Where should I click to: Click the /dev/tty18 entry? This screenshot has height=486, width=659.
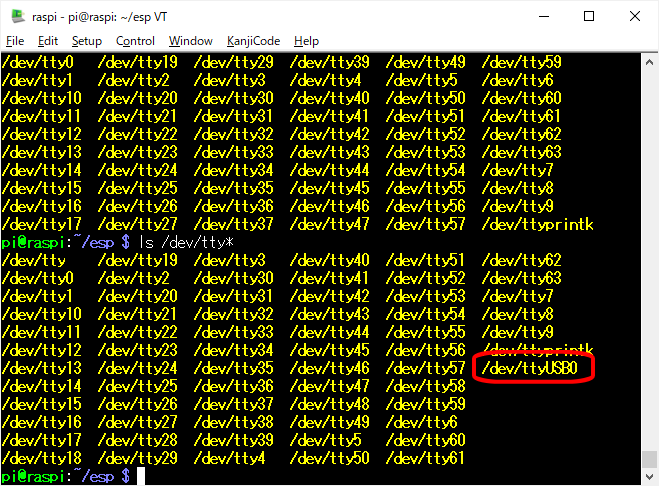(41, 458)
